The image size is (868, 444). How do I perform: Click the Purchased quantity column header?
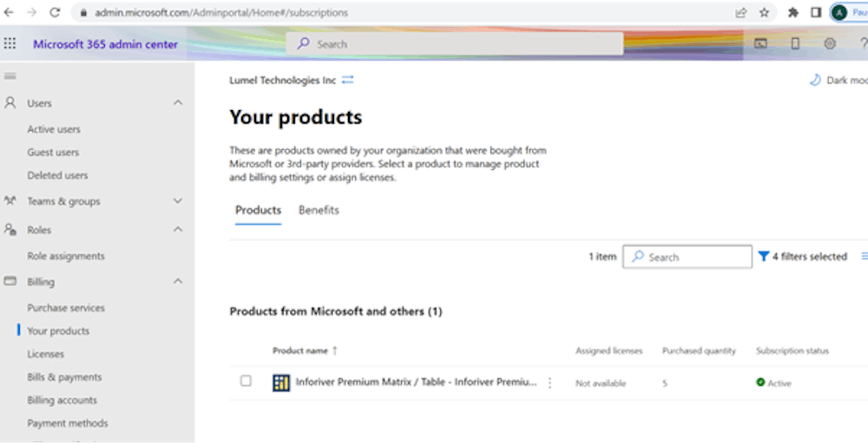click(x=699, y=350)
